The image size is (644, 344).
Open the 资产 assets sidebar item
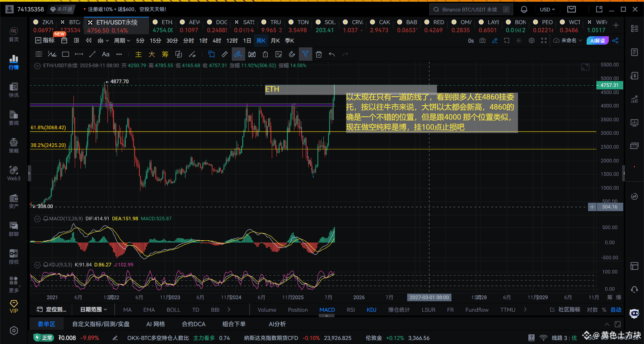(x=14, y=201)
